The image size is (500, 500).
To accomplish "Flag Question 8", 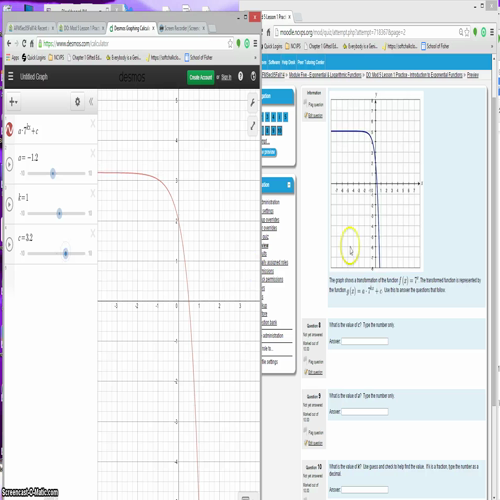I will 313,361.
